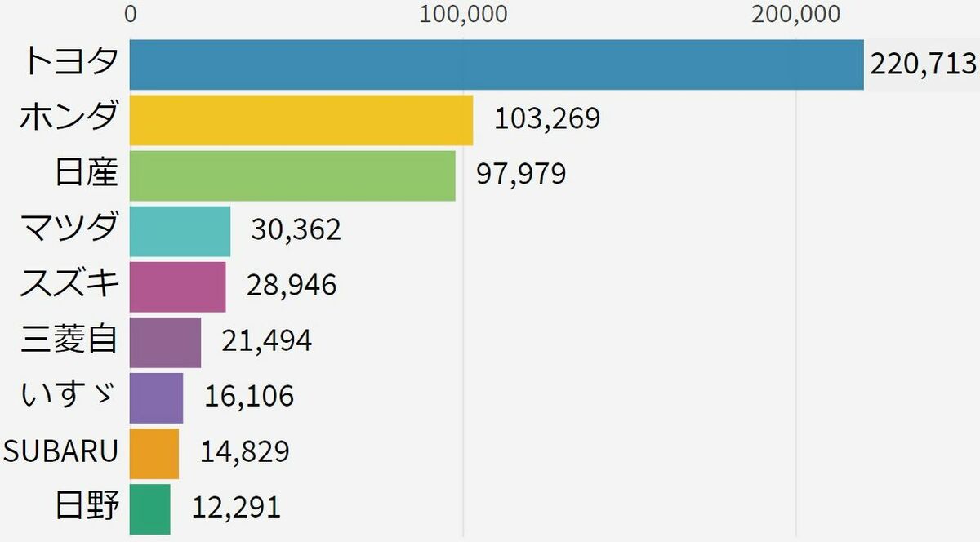Click the blue トヨタ bar
This screenshot has height=542, width=980.
[x=497, y=64]
